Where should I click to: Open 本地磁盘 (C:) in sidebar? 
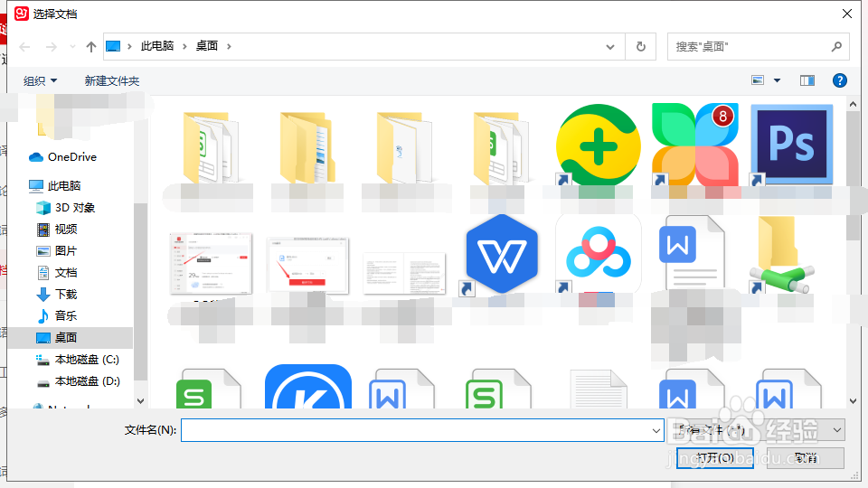point(78,360)
